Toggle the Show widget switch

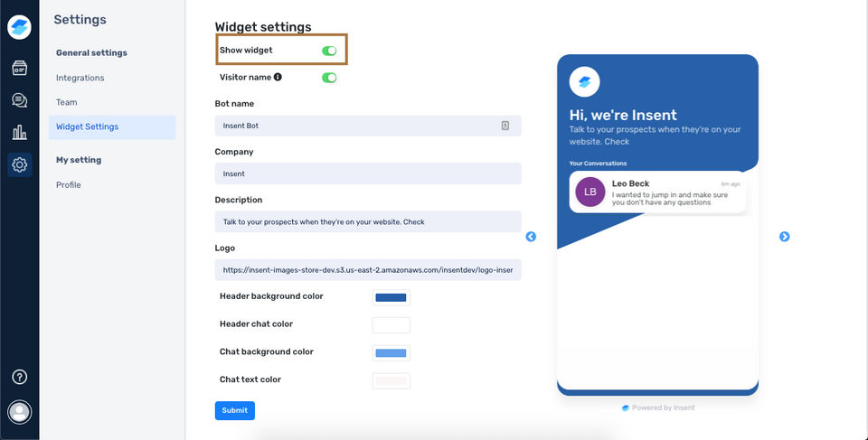click(x=329, y=51)
